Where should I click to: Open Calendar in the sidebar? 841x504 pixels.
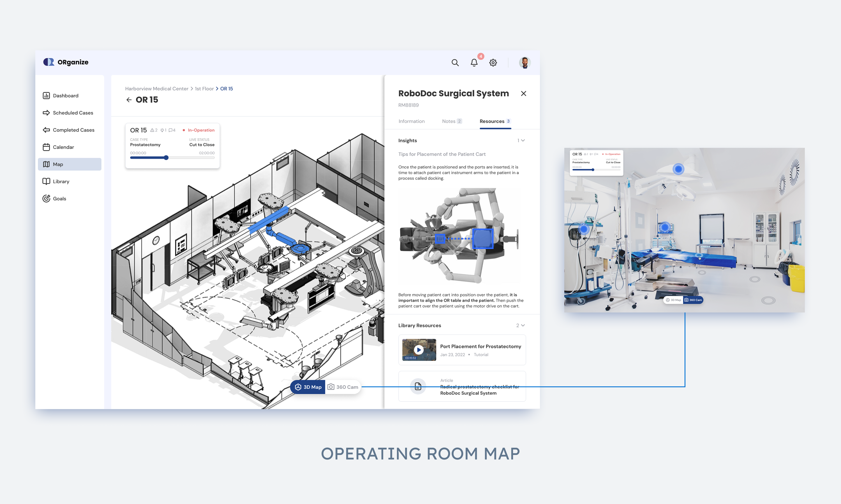tap(63, 147)
